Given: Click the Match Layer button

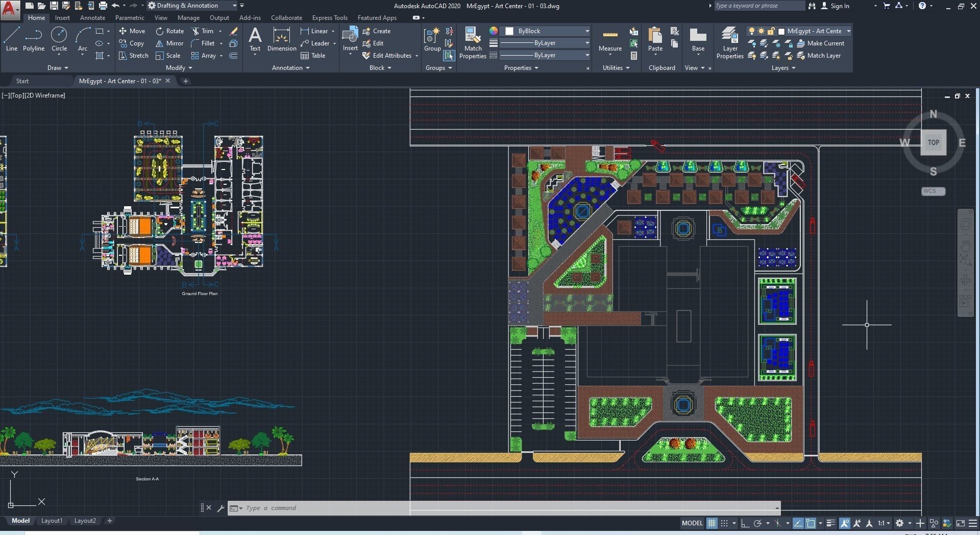Looking at the screenshot, I should pos(819,56).
